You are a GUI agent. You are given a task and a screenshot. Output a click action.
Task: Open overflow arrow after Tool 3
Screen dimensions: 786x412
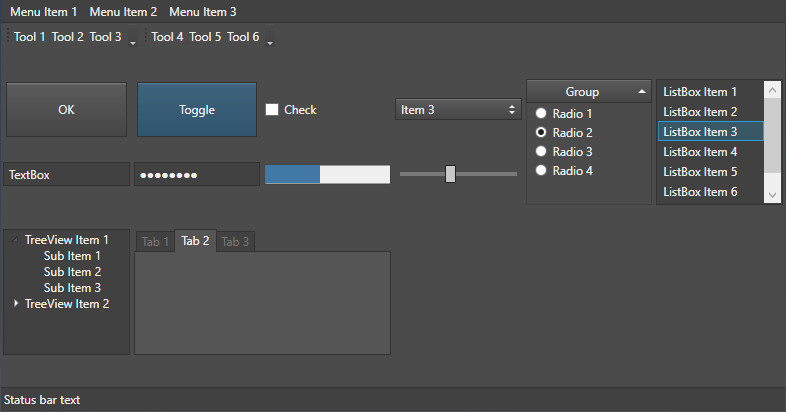pyautogui.click(x=133, y=38)
